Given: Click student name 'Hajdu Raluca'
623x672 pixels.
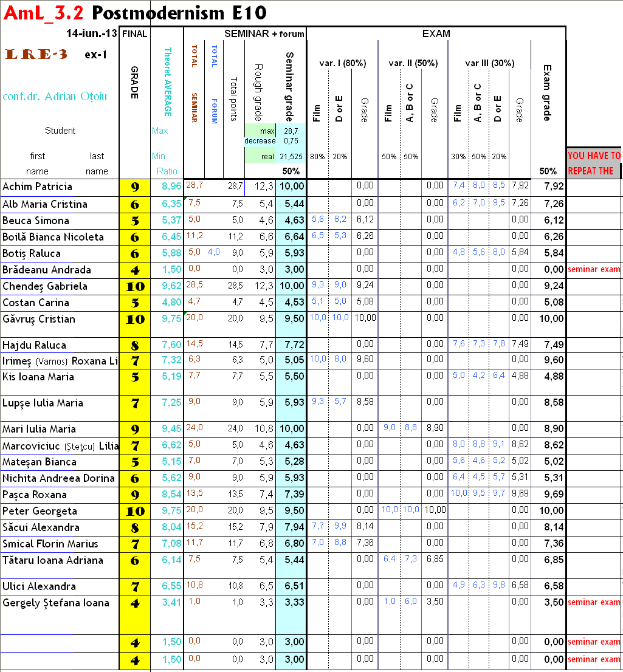Looking at the screenshot, I should [x=34, y=346].
